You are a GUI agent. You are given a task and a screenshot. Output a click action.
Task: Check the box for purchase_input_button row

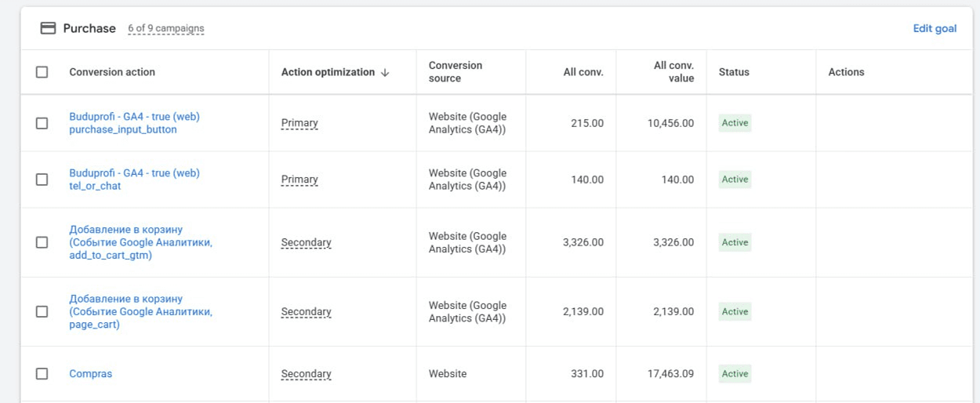tap(42, 123)
